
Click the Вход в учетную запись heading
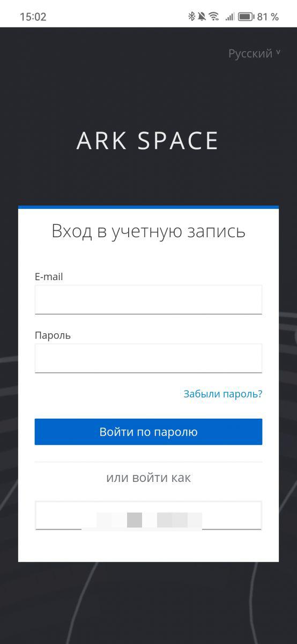(x=148, y=231)
